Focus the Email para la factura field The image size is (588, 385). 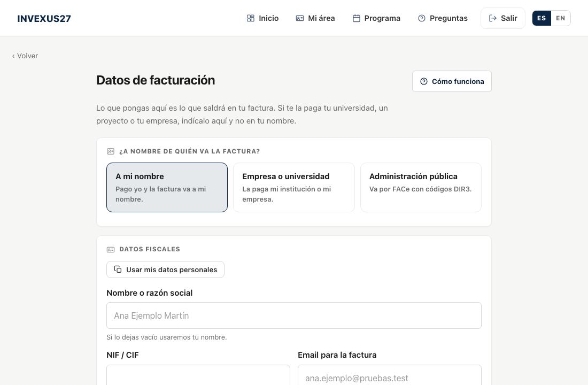390,375
